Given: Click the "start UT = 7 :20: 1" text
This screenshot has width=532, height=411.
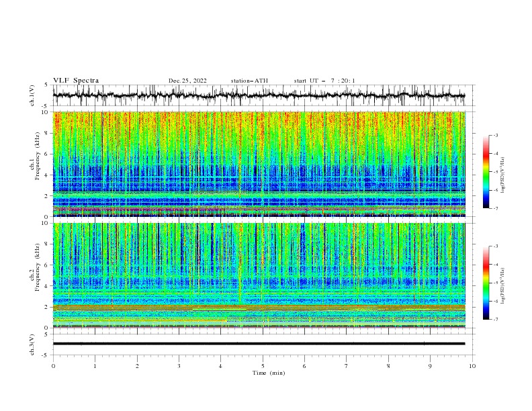Looking at the screenshot, I should [x=324, y=81].
